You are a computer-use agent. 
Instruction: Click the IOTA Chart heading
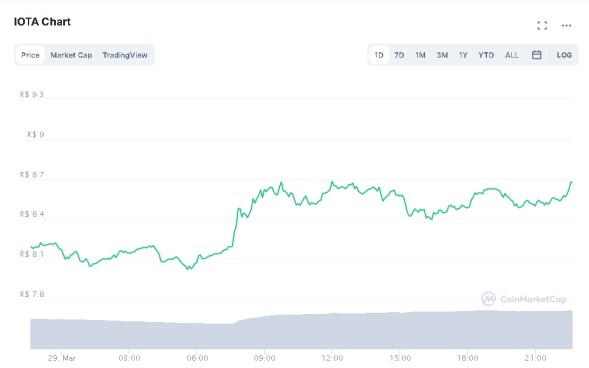pos(42,22)
